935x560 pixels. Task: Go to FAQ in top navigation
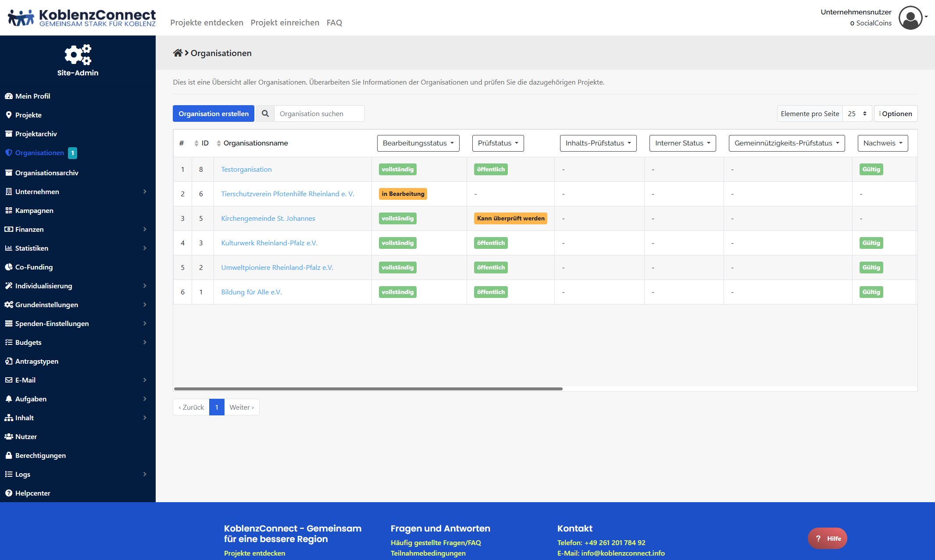coord(334,22)
